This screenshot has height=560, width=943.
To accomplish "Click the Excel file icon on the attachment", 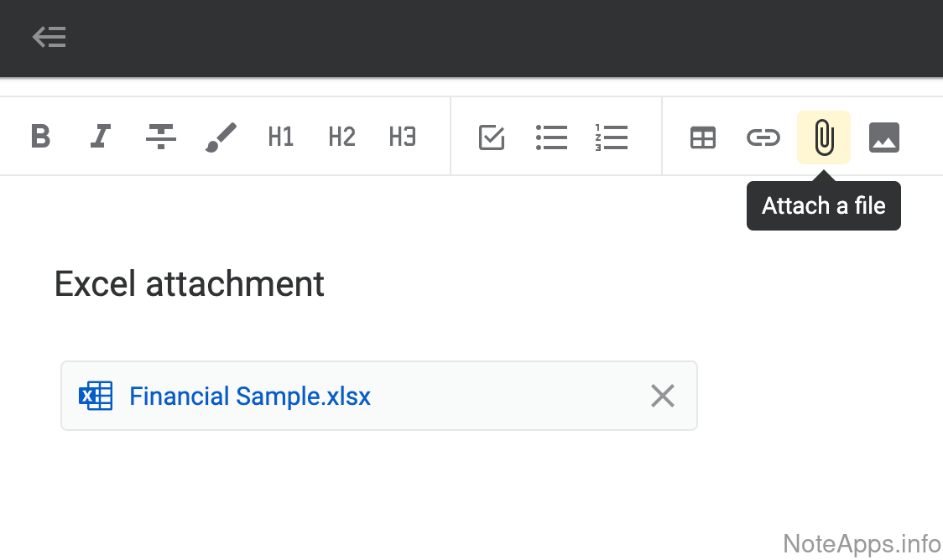I will coord(96,396).
